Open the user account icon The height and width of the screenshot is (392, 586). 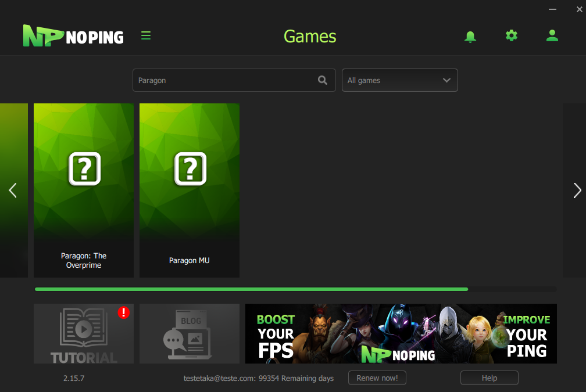pyautogui.click(x=552, y=35)
